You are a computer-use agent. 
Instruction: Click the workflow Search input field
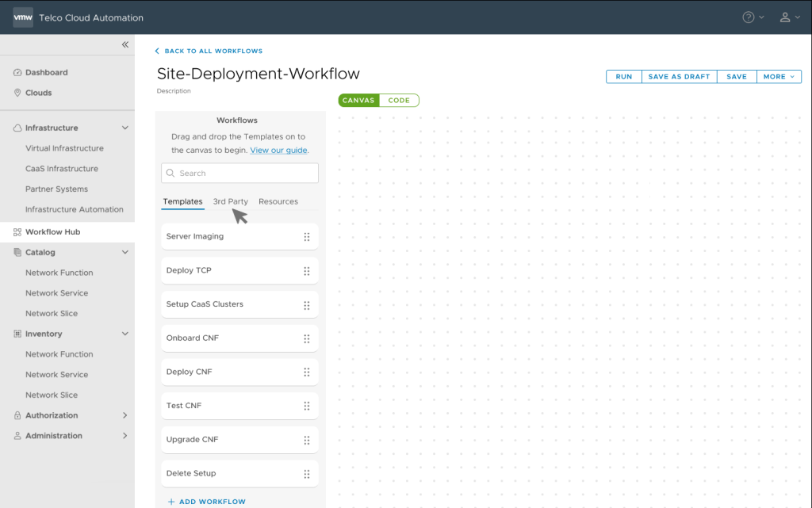pos(239,173)
